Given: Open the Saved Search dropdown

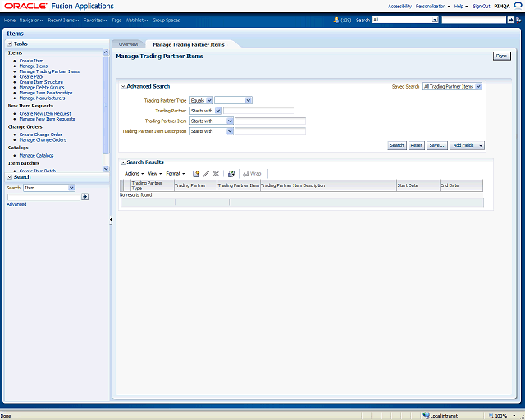Looking at the screenshot, I should [478, 86].
